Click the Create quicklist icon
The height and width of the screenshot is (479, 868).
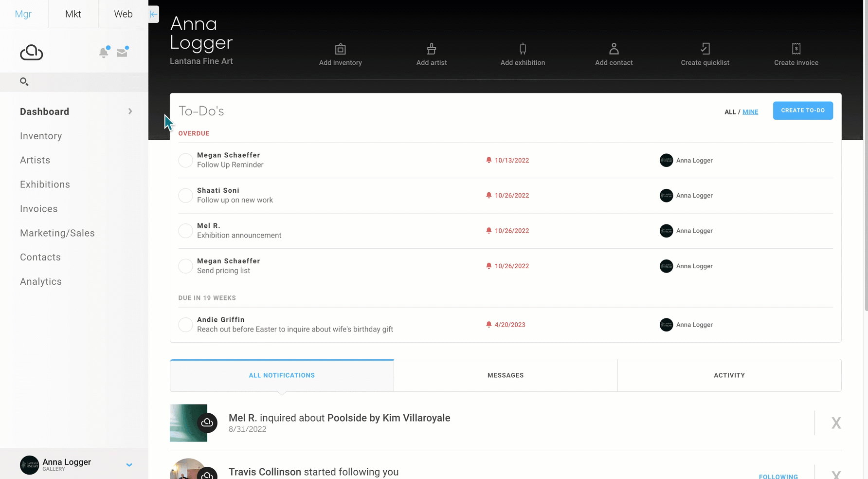pos(705,49)
